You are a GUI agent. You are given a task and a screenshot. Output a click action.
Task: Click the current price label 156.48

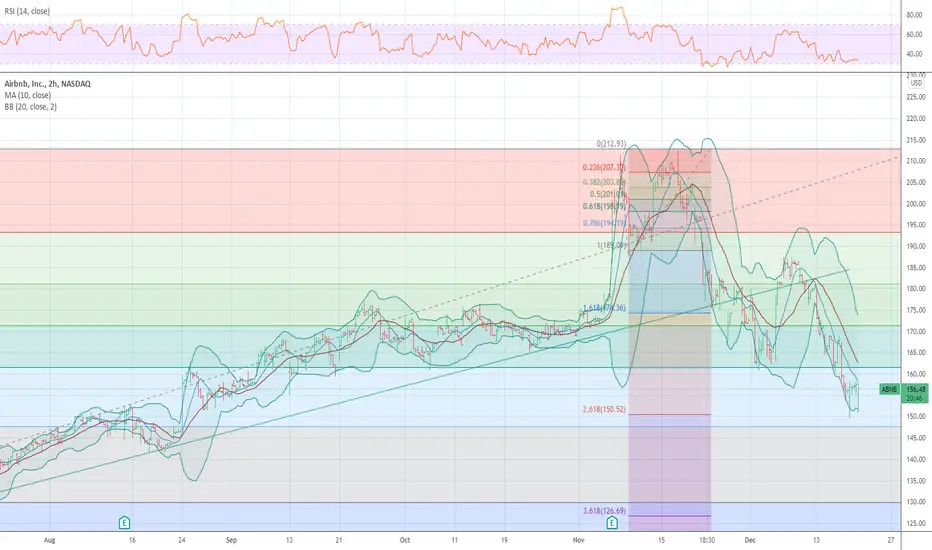pyautogui.click(x=915, y=389)
